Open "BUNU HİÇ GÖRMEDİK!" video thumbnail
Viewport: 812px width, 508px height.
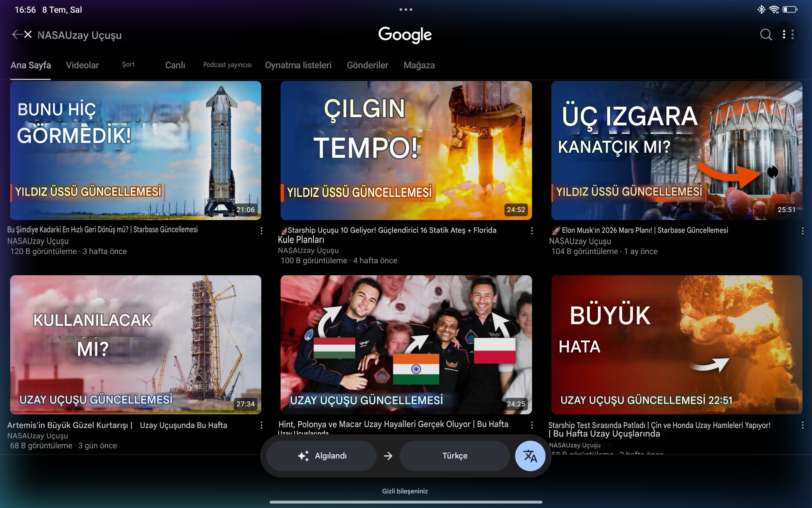135,150
